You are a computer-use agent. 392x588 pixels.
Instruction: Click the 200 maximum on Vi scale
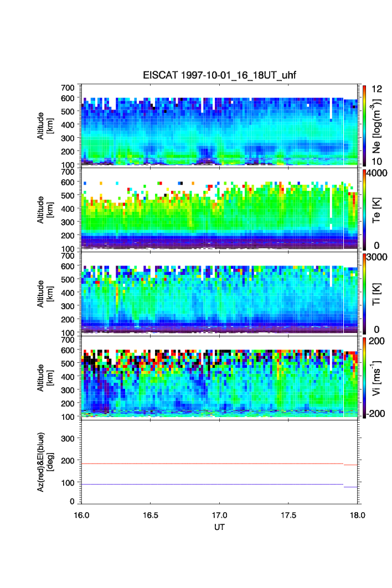click(x=376, y=341)
